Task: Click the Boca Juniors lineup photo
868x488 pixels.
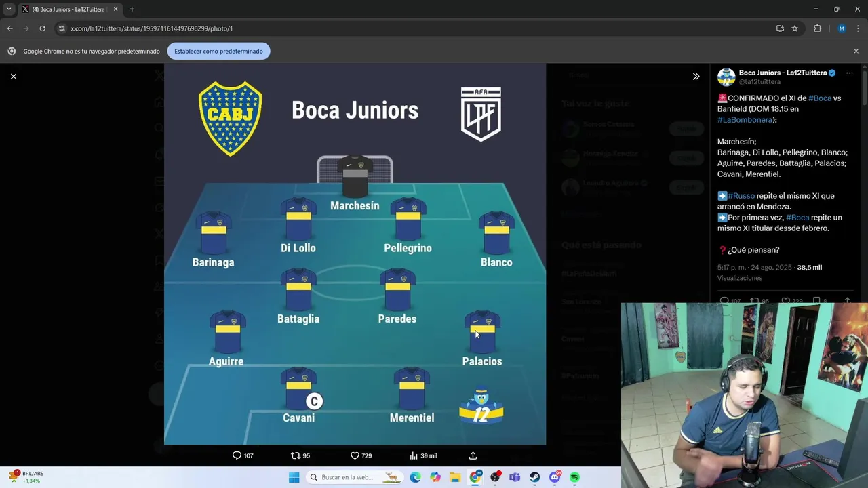Action: pyautogui.click(x=355, y=254)
